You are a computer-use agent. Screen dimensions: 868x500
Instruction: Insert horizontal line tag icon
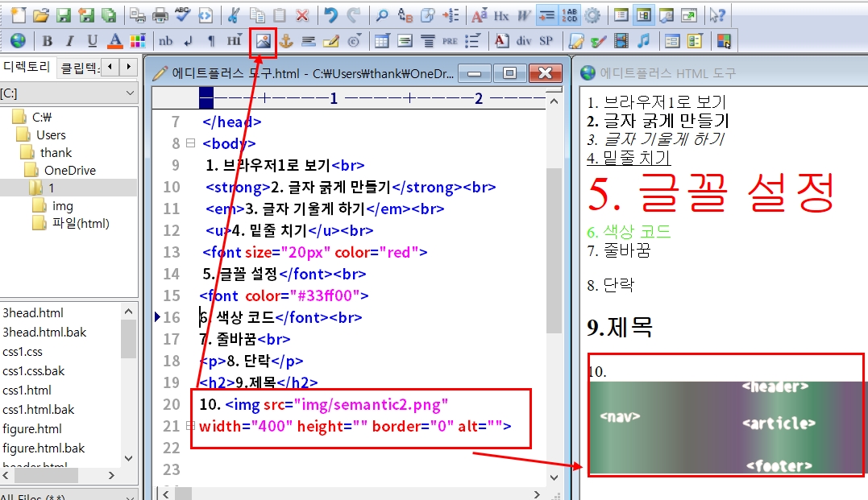[309, 40]
